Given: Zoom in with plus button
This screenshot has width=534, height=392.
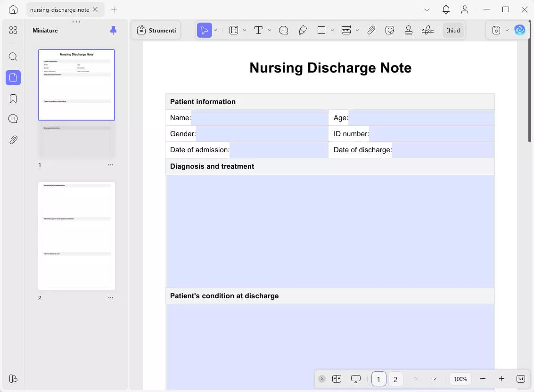Looking at the screenshot, I should [x=501, y=379].
